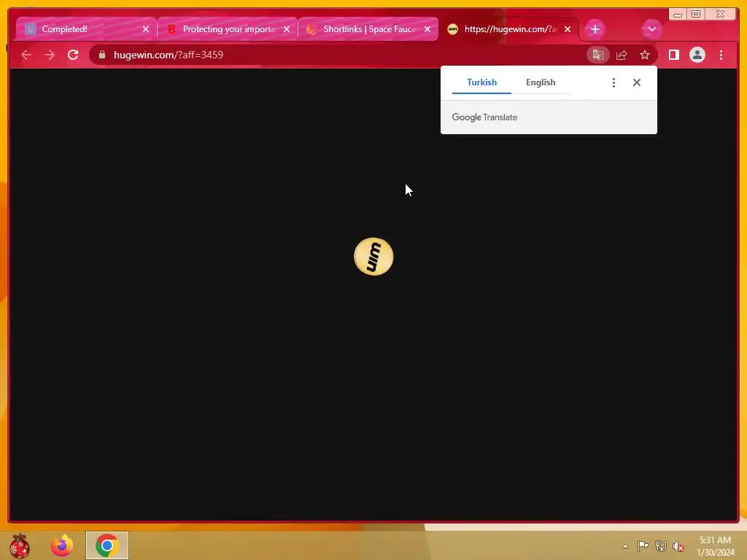Reload the hugewin.com page
The height and width of the screenshot is (560, 747).
click(73, 55)
